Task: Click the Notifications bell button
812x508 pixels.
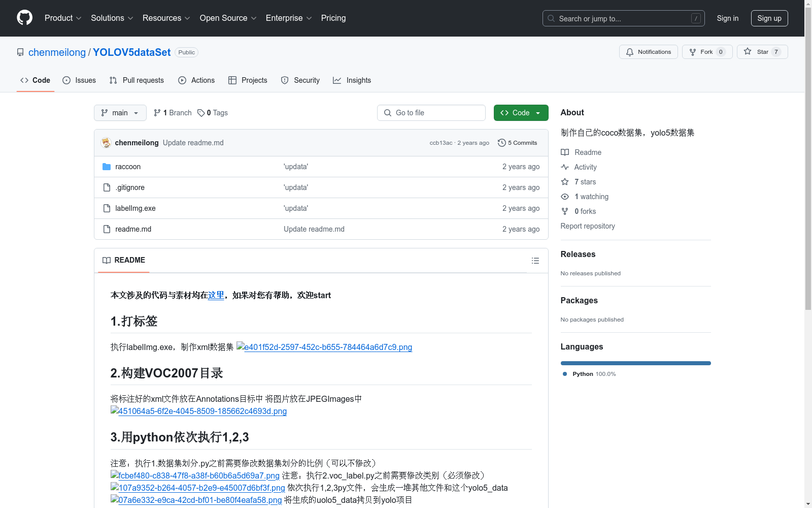Action: (648, 52)
